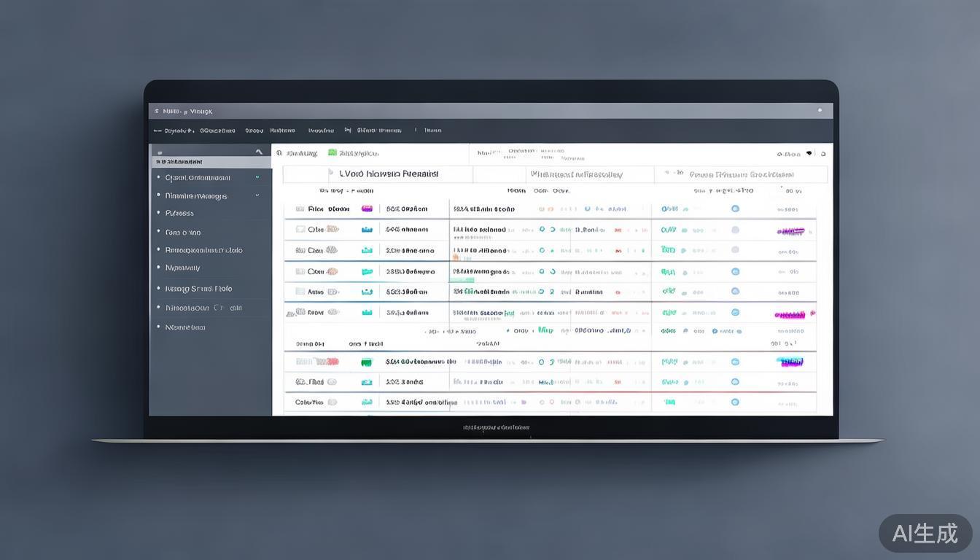Click the magenta status bar in second row
The width and height of the screenshot is (980, 560).
pyautogui.click(x=790, y=231)
